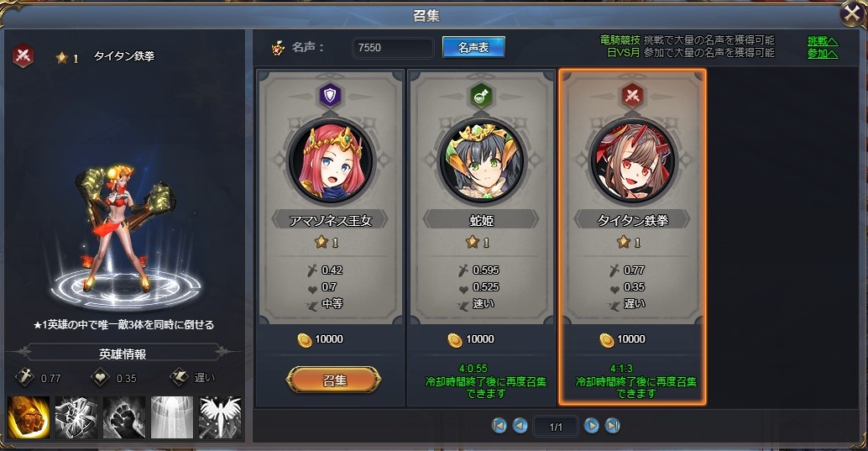Follow the 挑戦へ link
The image size is (868, 451).
[x=823, y=41]
